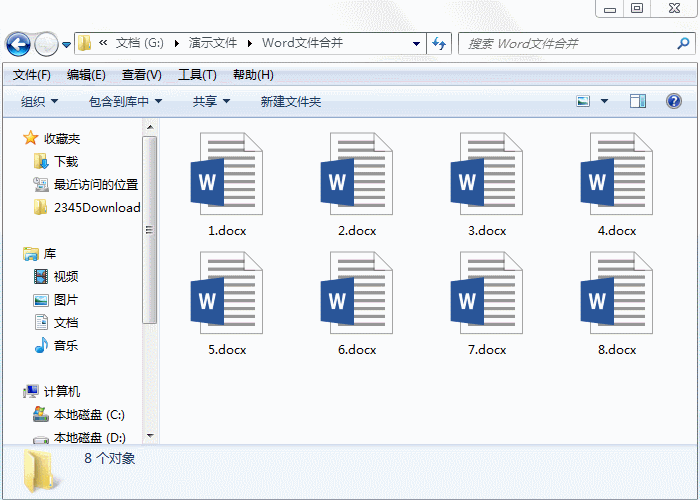
Task: Expand the 共享 dropdown menu
Action: click(226, 101)
